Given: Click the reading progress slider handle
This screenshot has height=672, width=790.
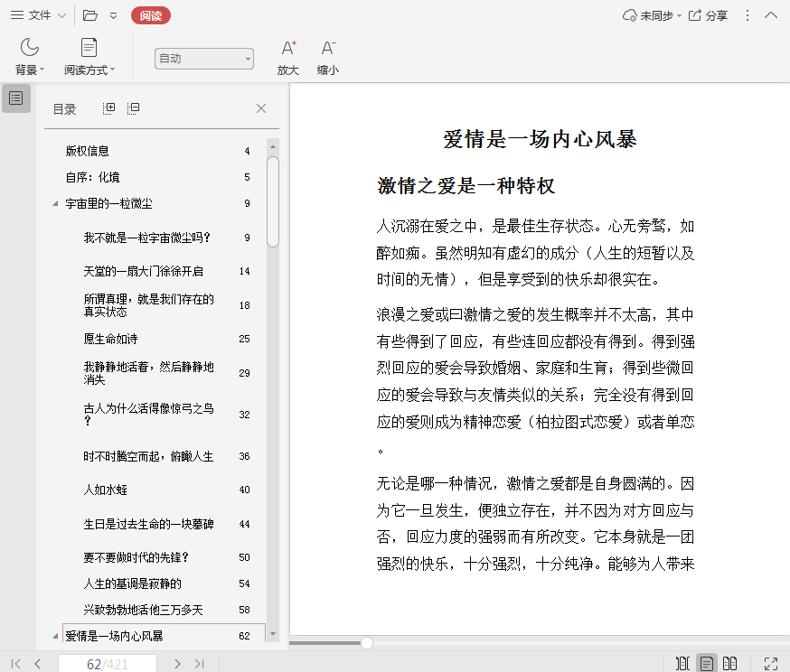Looking at the screenshot, I should [x=367, y=642].
